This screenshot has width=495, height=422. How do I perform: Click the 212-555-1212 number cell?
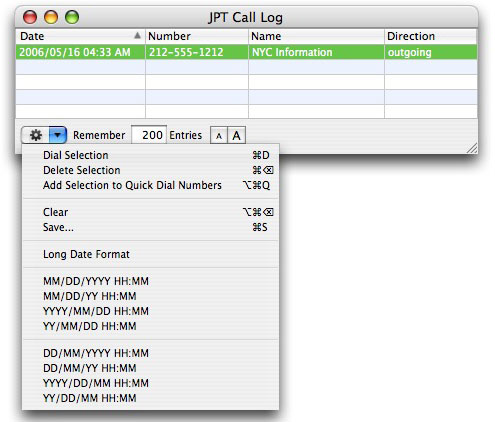[197, 52]
